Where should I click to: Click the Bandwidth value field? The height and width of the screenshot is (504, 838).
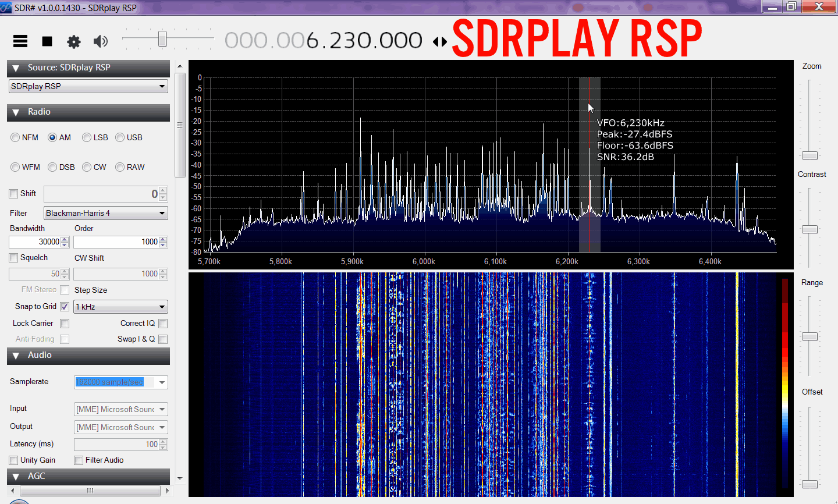click(x=35, y=242)
